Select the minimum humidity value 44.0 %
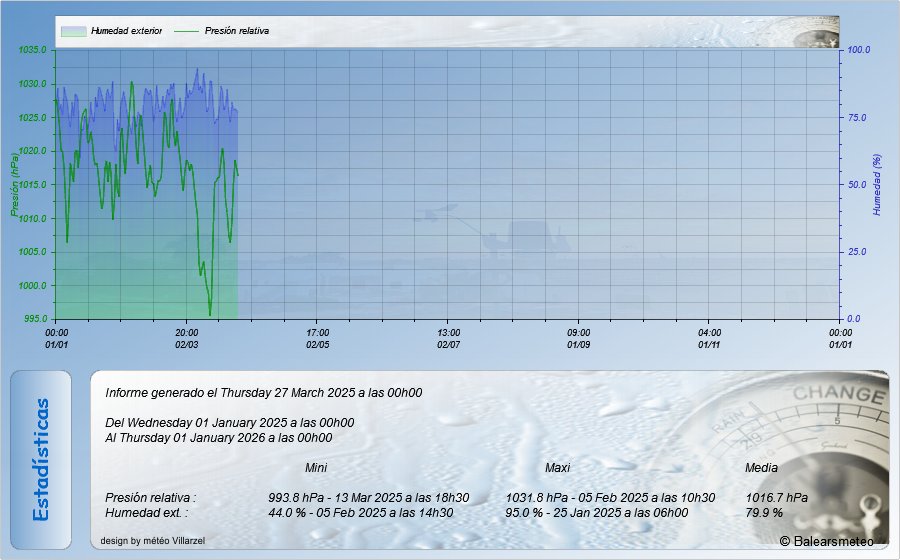Viewport: 900px width, 560px height. pos(287,512)
